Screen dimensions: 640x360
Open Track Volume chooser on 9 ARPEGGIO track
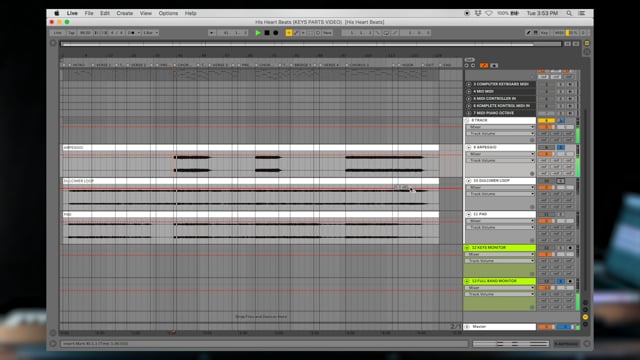click(500, 160)
